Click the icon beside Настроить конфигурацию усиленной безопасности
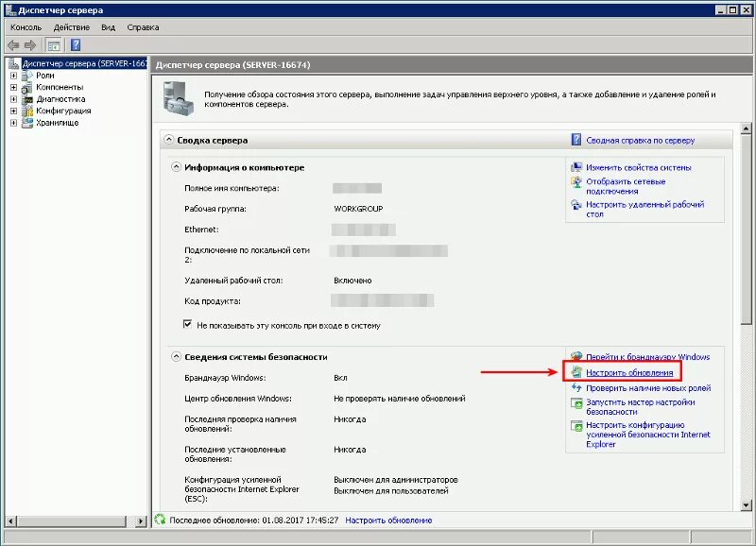 tap(576, 426)
